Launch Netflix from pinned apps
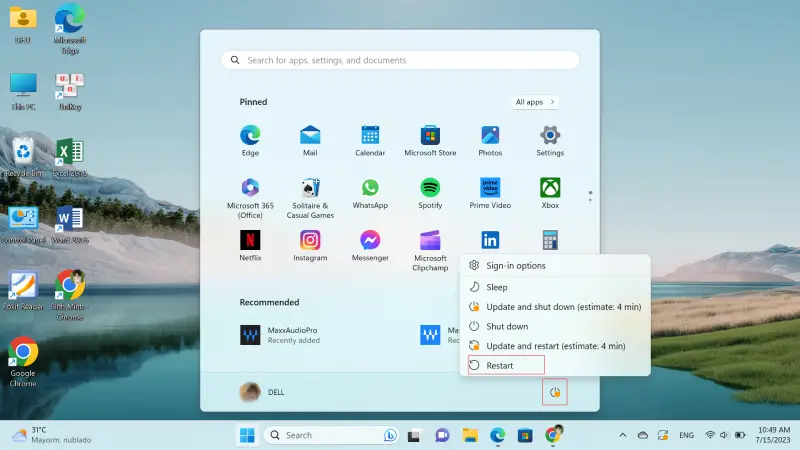 coord(250,246)
